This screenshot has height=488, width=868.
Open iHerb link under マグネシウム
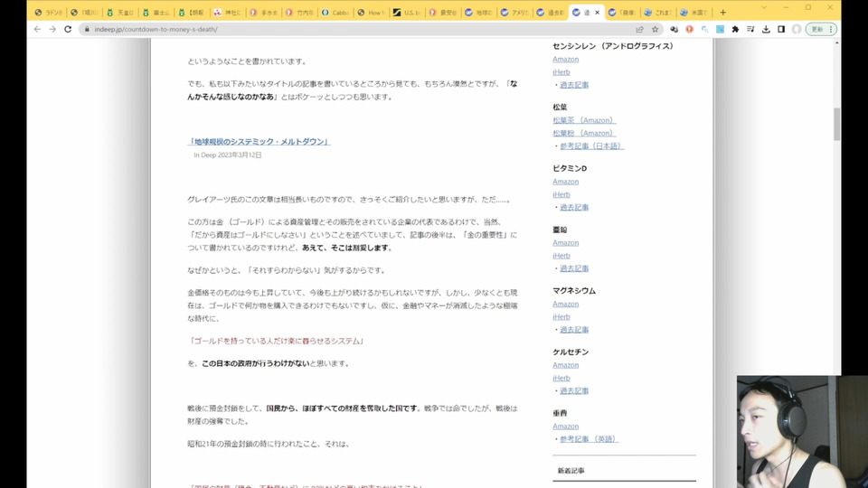point(561,317)
